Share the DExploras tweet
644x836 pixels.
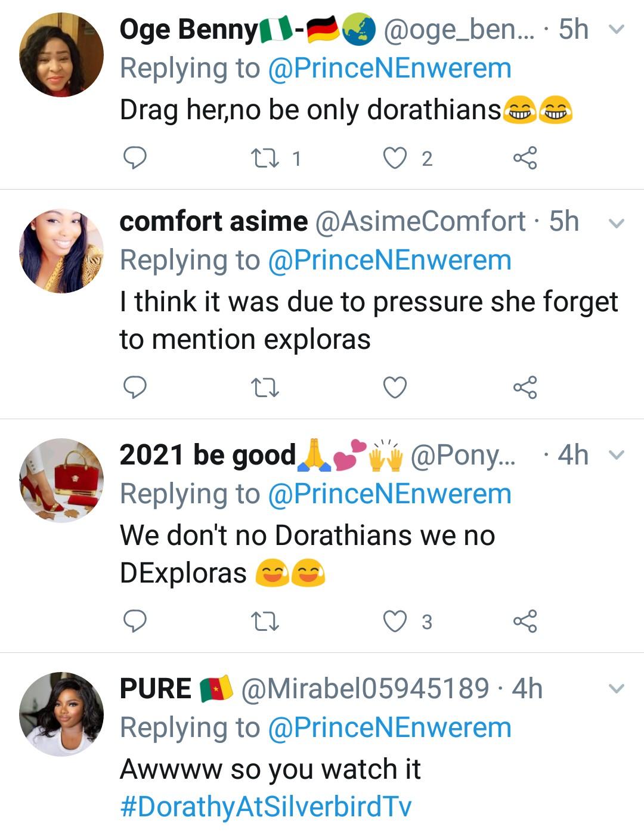[x=525, y=621]
